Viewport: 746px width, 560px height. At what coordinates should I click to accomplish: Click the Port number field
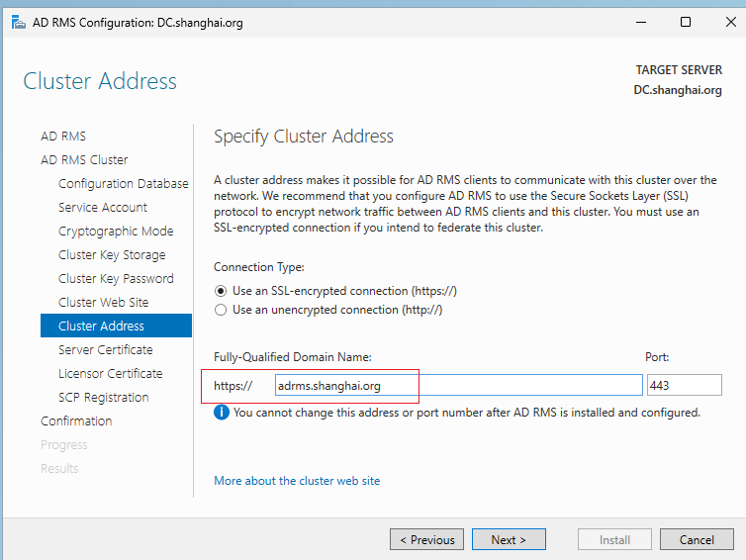684,385
